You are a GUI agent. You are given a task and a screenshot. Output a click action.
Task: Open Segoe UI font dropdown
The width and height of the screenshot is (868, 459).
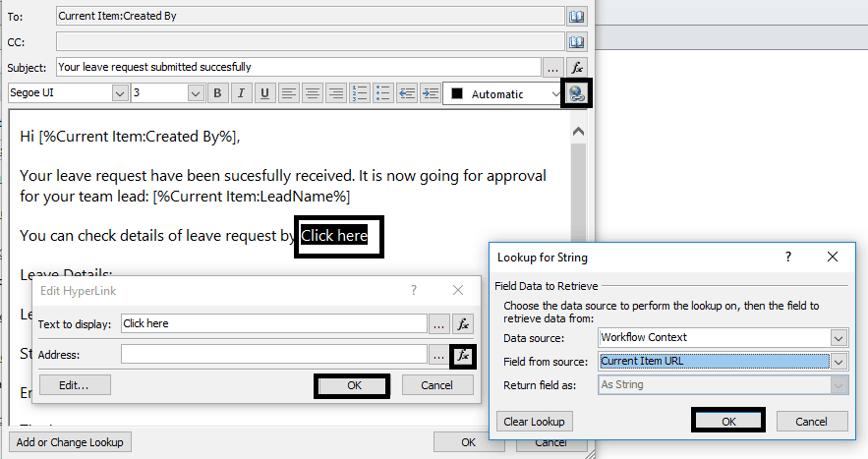(120, 93)
